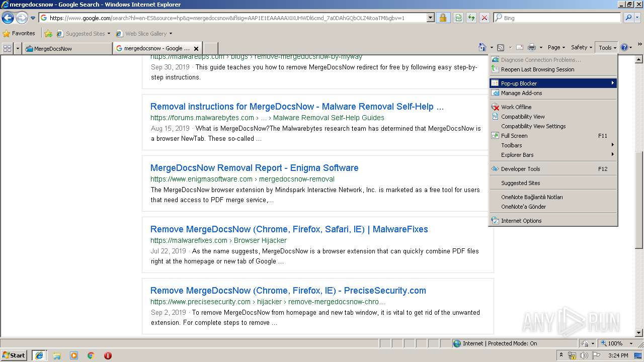Open Compatibility View Settings
The height and width of the screenshot is (362, 644).
point(553,126)
